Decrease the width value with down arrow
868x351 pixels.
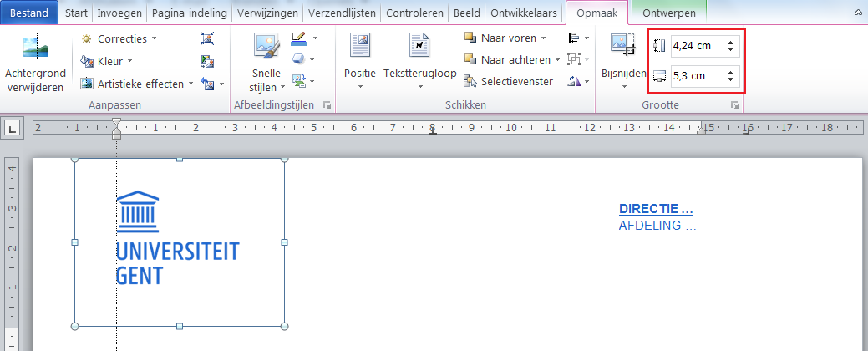click(731, 79)
